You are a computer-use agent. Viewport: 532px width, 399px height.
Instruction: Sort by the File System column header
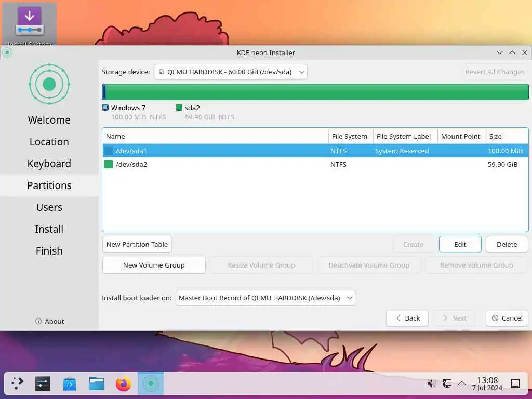[x=351, y=137]
